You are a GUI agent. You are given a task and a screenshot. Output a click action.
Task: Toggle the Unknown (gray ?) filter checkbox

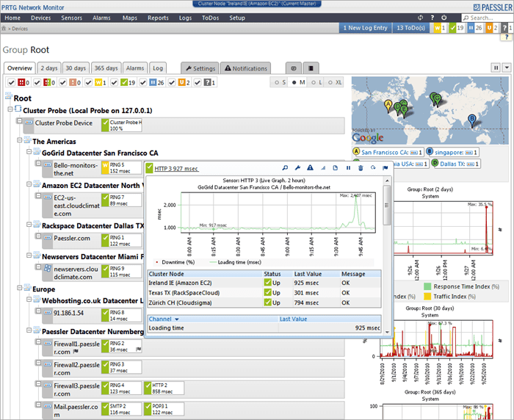pos(198,83)
